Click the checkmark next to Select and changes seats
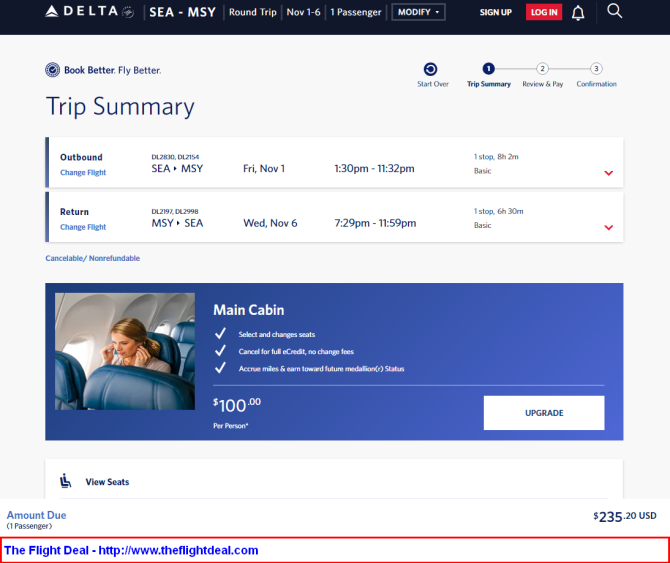 tap(220, 334)
